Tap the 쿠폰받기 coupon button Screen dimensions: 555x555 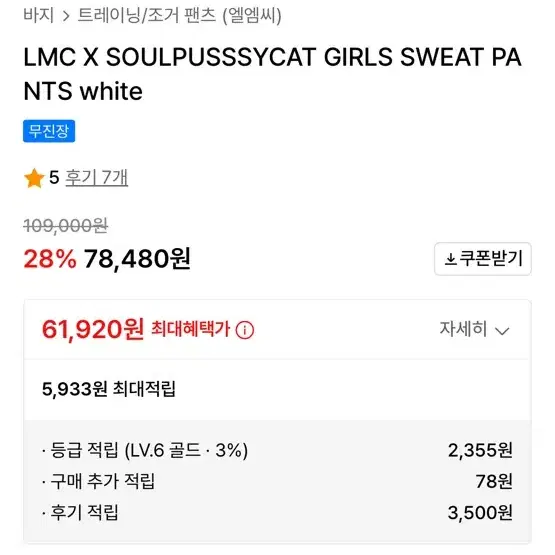(483, 259)
